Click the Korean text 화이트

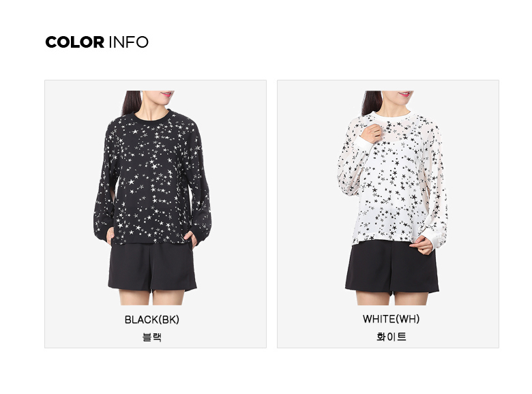pyautogui.click(x=391, y=337)
